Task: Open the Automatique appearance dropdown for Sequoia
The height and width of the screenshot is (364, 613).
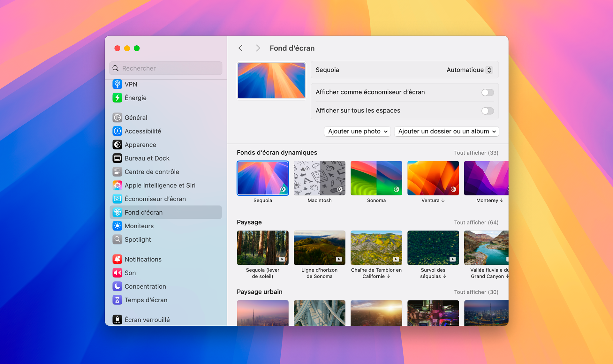Action: pyautogui.click(x=469, y=70)
